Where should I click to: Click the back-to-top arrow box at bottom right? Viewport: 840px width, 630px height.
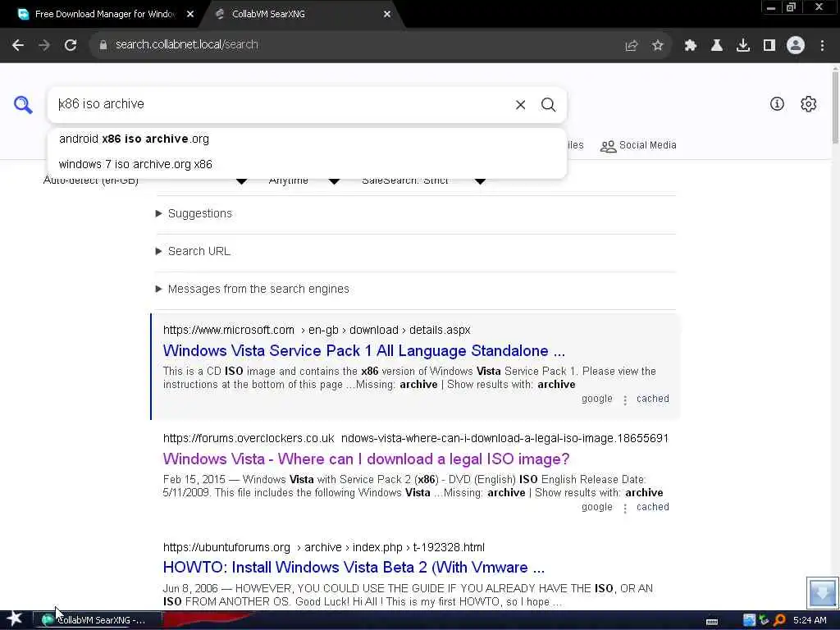[822, 592]
